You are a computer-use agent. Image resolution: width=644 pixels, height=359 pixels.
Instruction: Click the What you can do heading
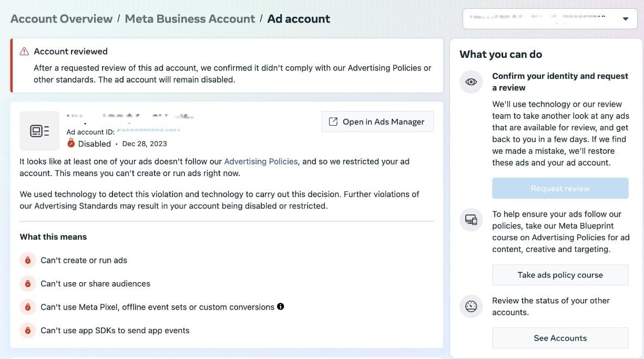click(x=500, y=54)
